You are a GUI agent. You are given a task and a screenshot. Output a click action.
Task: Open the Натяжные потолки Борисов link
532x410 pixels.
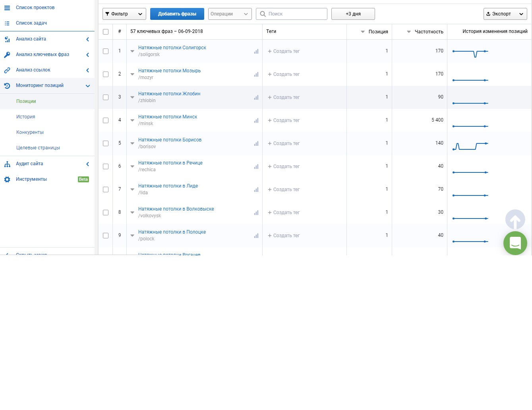point(170,140)
